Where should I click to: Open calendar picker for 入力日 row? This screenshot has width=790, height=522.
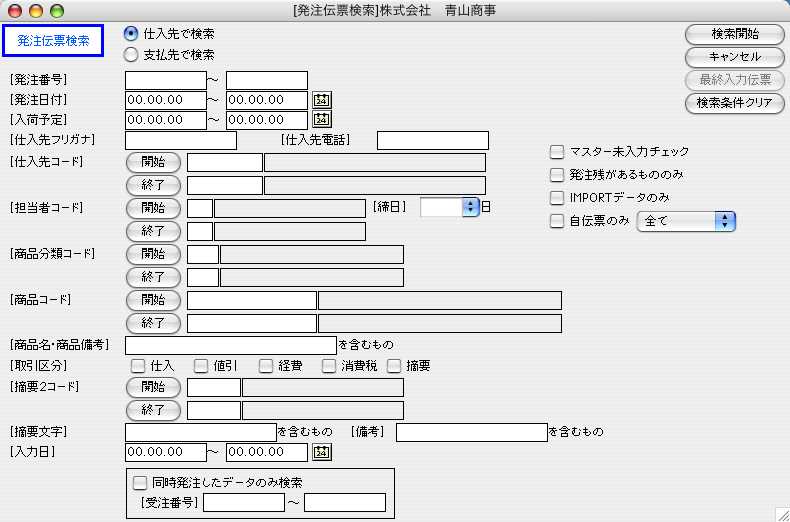pos(322,452)
